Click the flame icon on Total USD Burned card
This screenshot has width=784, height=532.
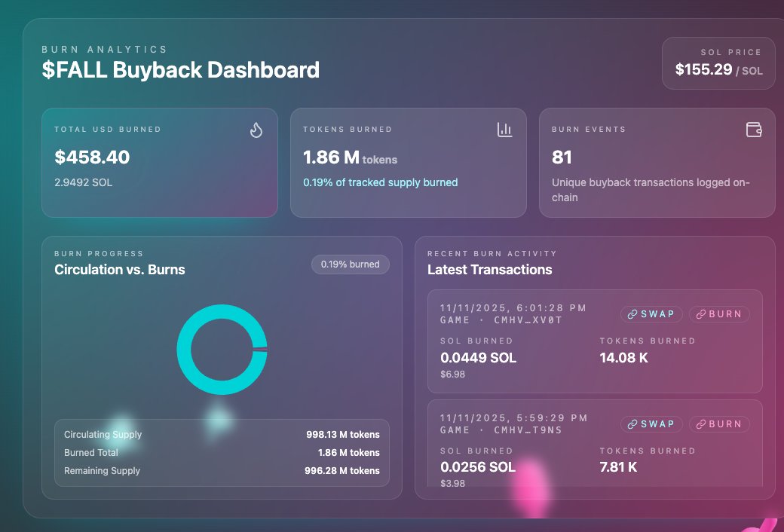point(256,130)
